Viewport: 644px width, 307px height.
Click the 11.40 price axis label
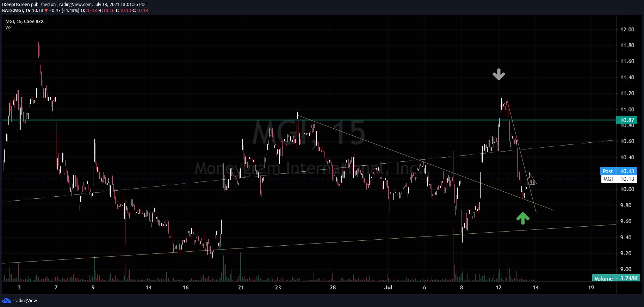tap(627, 77)
